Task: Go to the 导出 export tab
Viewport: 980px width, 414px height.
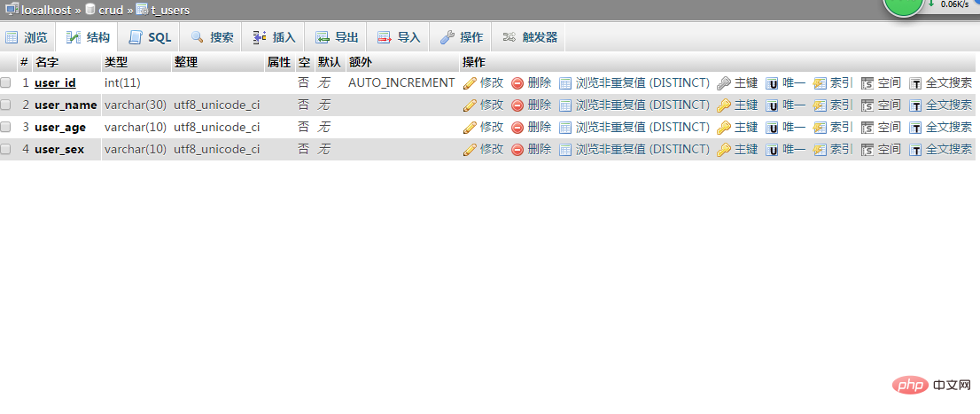Action: pyautogui.click(x=337, y=37)
